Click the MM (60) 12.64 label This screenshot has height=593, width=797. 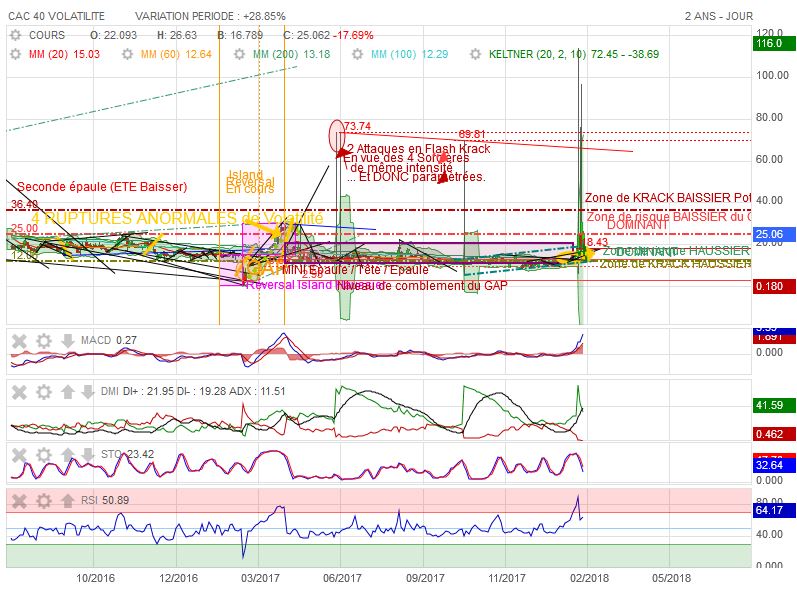[176, 54]
